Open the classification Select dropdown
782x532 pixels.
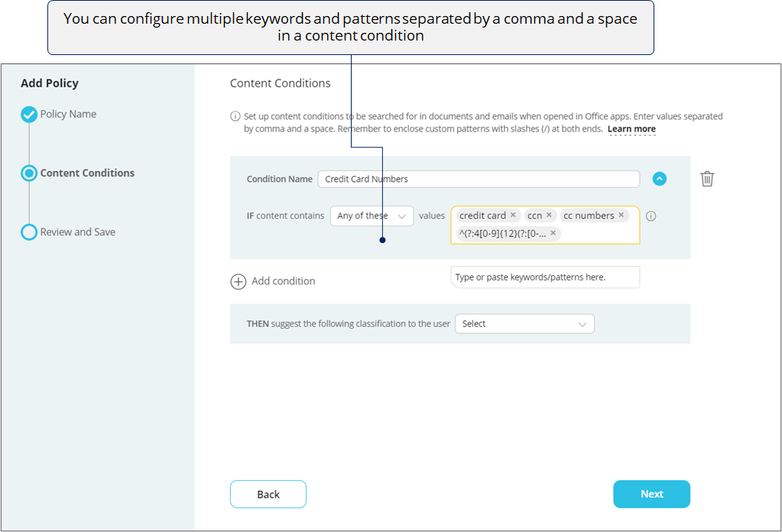(x=524, y=323)
